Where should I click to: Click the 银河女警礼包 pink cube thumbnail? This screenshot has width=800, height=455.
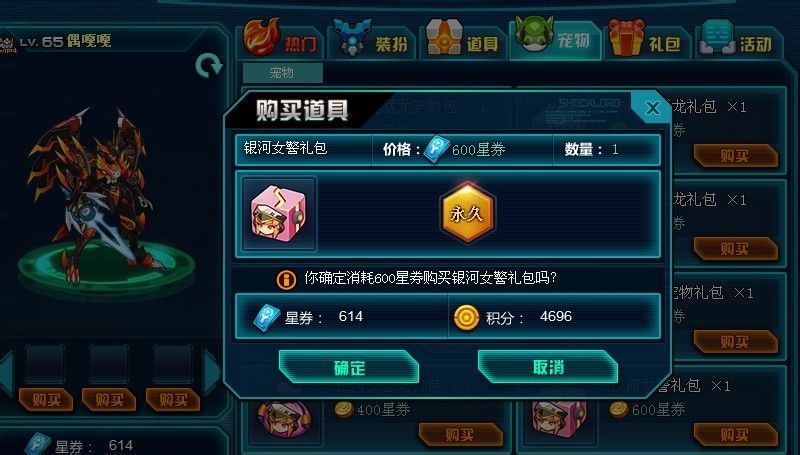(279, 214)
